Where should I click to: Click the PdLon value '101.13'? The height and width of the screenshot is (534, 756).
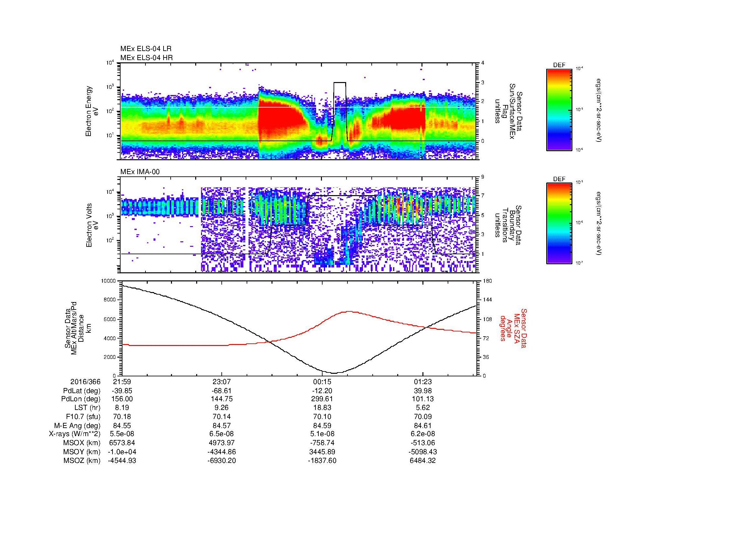(x=423, y=399)
